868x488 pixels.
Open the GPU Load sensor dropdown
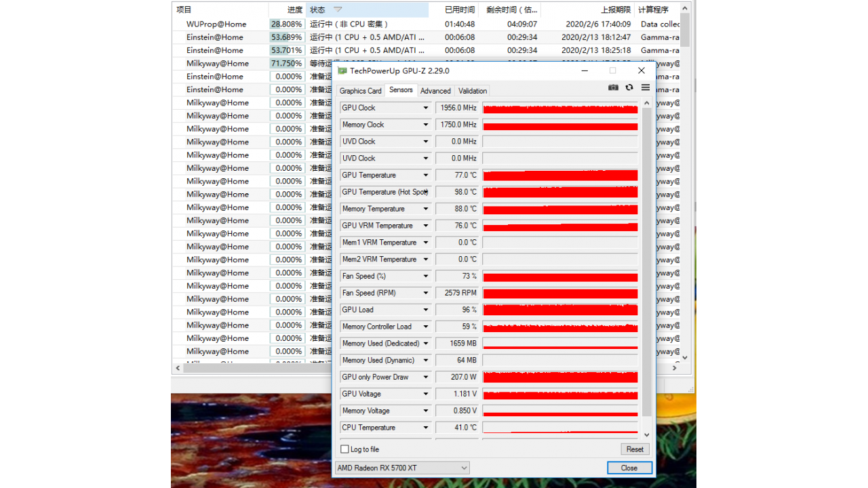pos(426,310)
